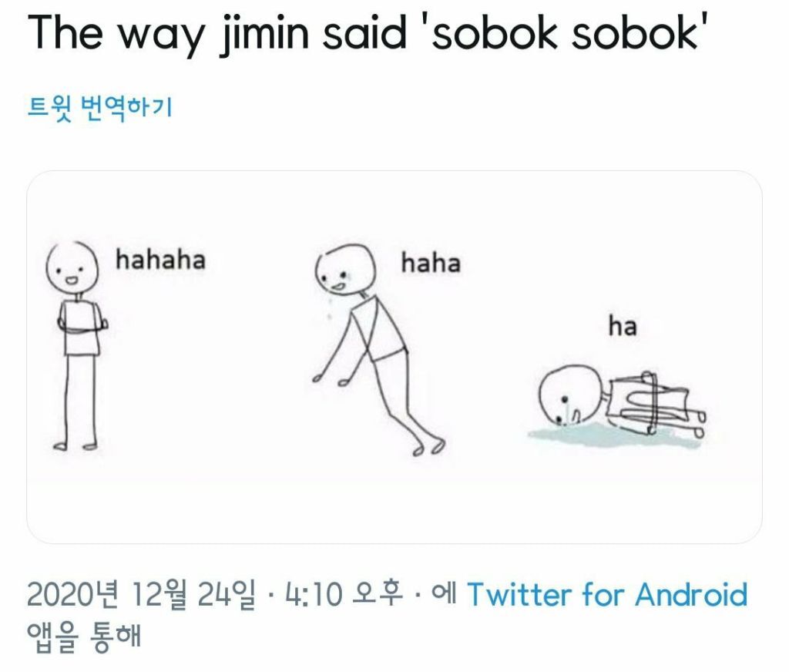Image resolution: width=789 pixels, height=672 pixels.
Task: Tap the blue tear puddle under the figure
Action: 614,435
